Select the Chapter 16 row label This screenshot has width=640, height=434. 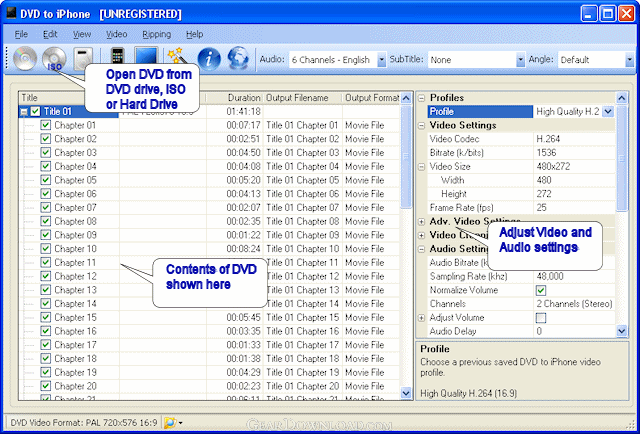76,331
